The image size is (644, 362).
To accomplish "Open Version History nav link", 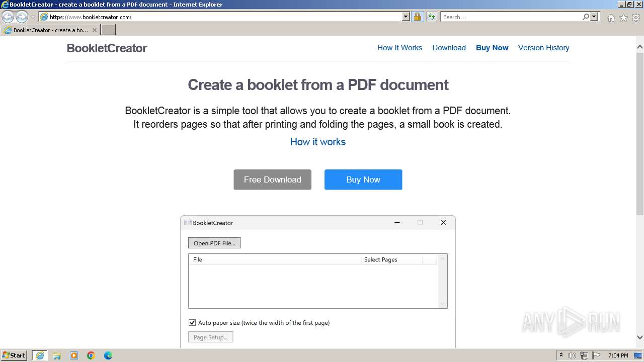I will point(543,48).
